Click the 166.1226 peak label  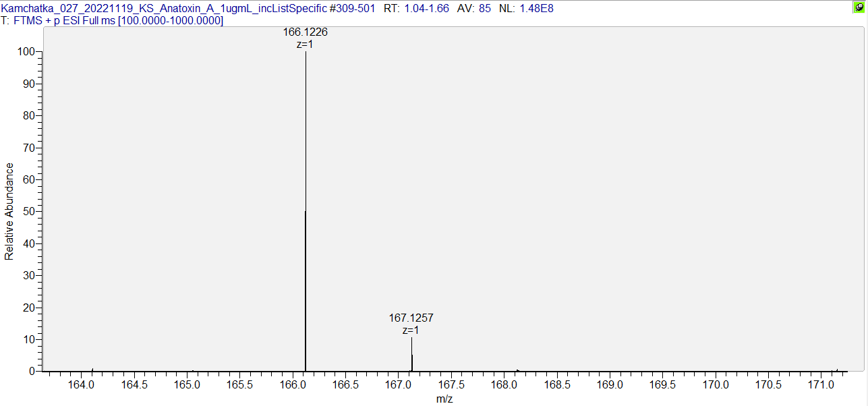306,32
